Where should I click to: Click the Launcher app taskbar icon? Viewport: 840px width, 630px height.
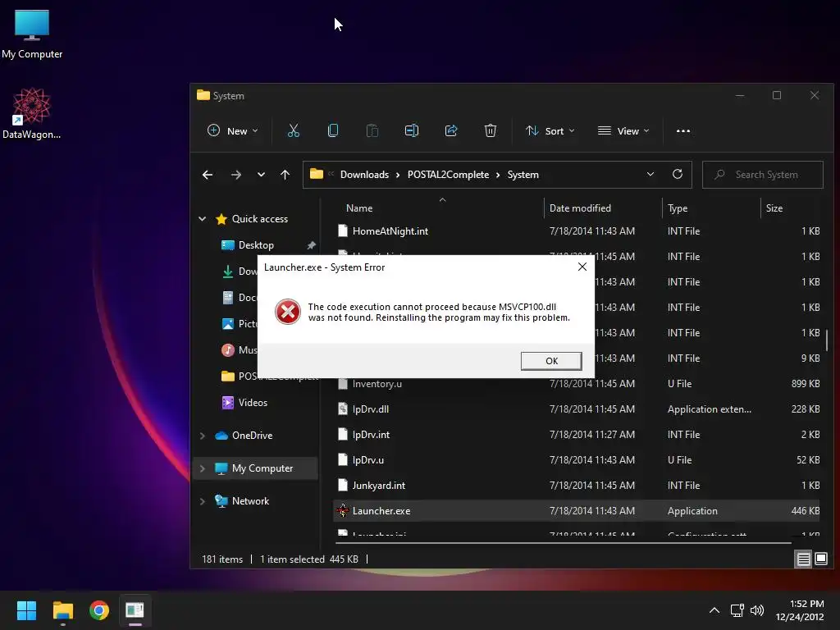[135, 610]
